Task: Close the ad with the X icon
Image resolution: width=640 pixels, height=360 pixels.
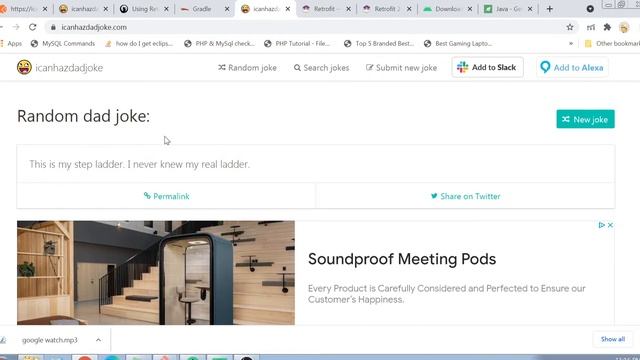Action: [x=610, y=225]
